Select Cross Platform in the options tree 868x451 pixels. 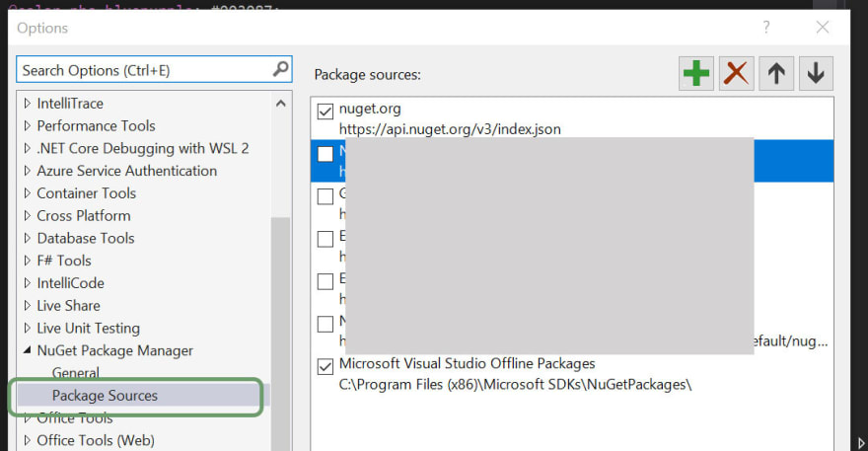coord(84,216)
